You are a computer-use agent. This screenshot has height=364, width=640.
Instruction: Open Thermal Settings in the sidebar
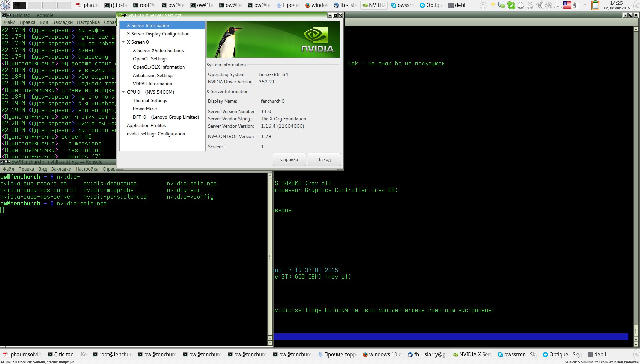coord(150,100)
